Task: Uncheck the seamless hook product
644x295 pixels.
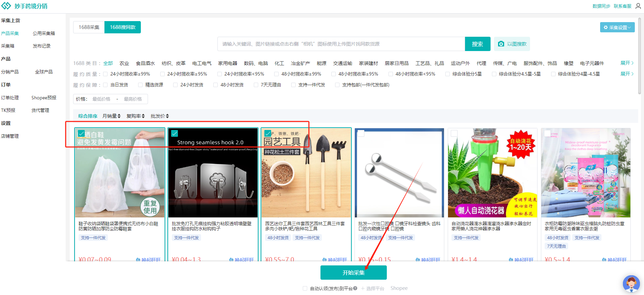Action: tap(175, 133)
